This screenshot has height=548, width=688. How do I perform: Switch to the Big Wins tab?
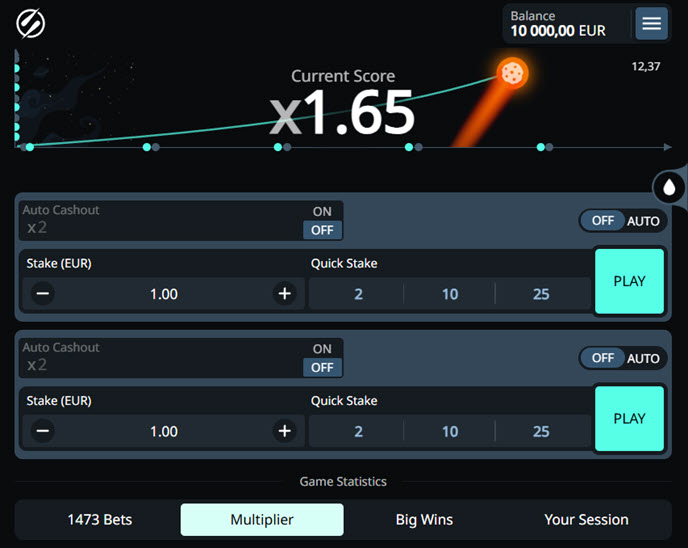pos(424,520)
